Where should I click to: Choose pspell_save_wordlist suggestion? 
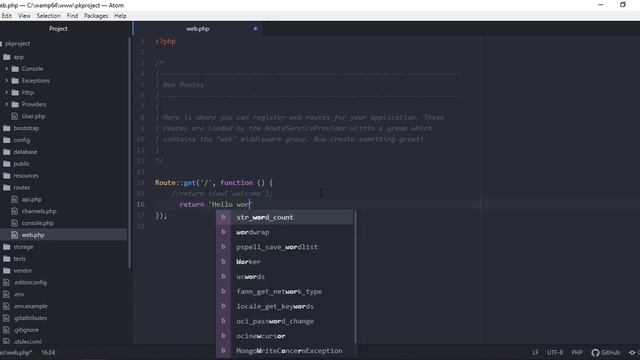point(284,247)
